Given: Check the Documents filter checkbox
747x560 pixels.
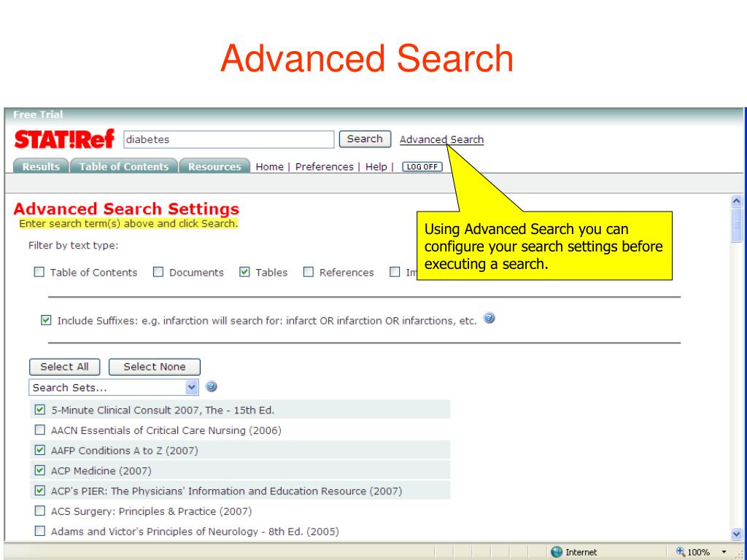Looking at the screenshot, I should [158, 272].
